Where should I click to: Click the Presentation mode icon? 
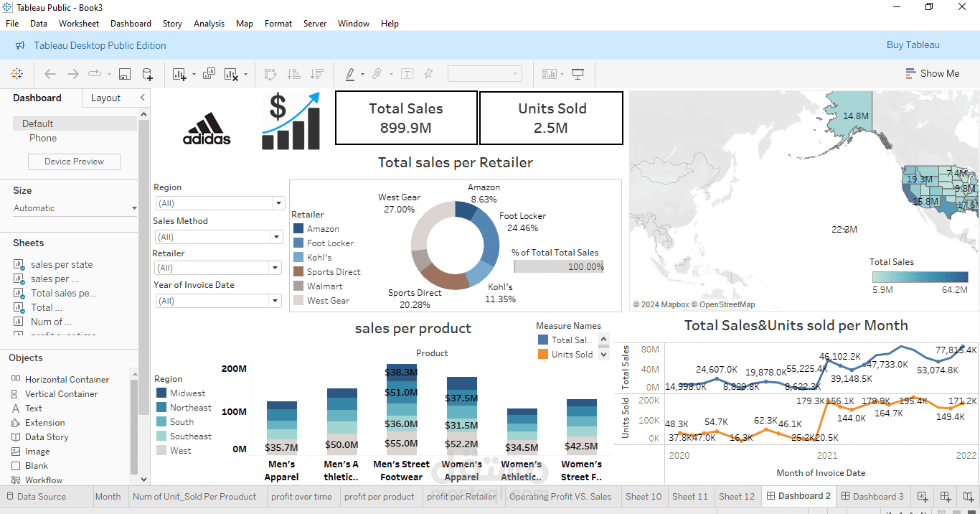pos(578,74)
